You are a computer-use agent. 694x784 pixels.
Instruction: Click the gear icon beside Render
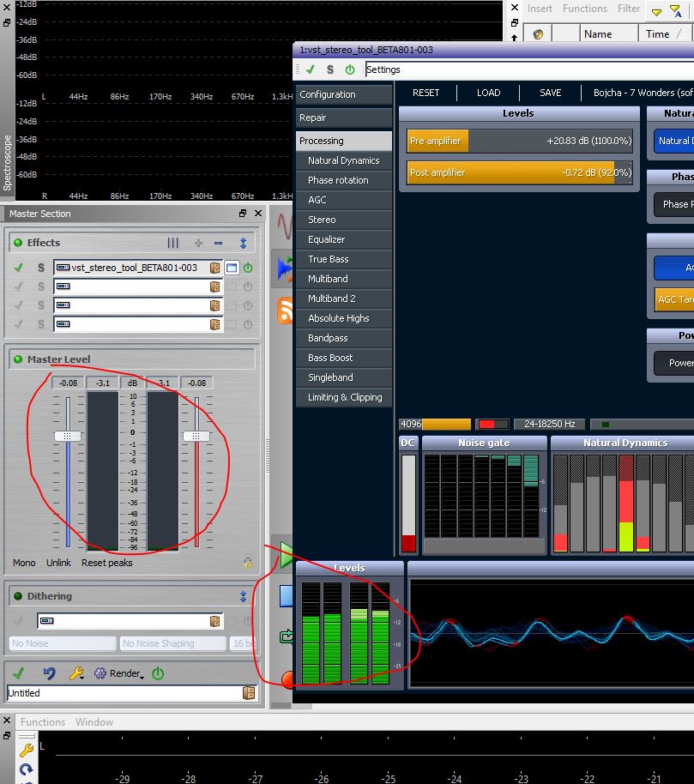(x=100, y=673)
